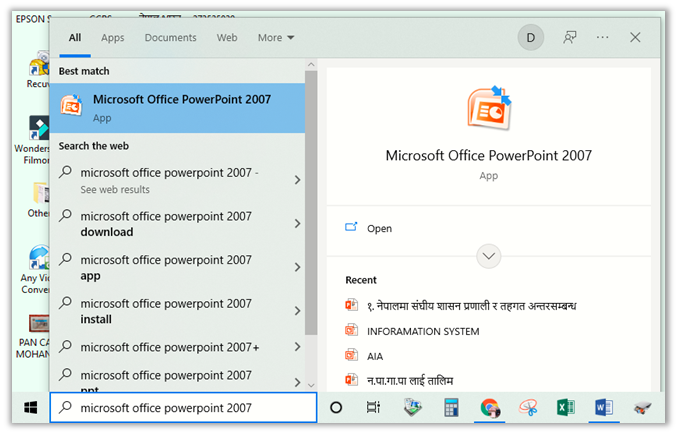Click the Windows Start button
This screenshot has width=677, height=434.
point(31,407)
